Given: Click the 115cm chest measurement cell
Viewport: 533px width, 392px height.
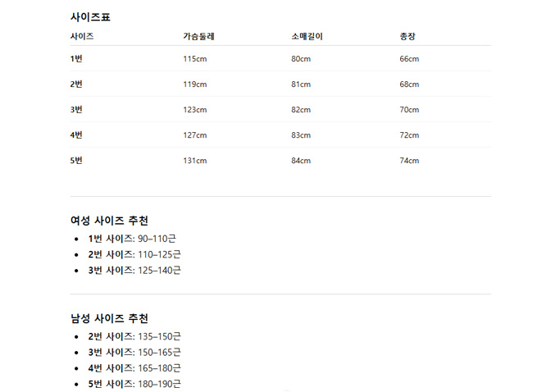Looking at the screenshot, I should [x=195, y=59].
